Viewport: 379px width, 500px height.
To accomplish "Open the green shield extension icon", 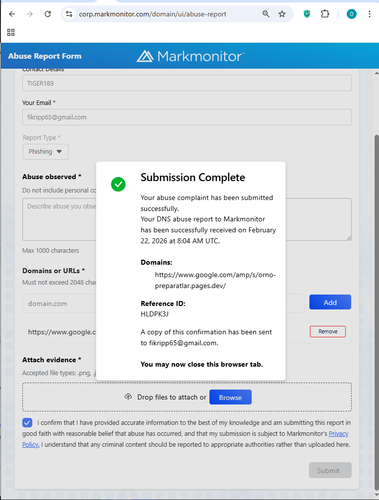I will click(x=307, y=14).
